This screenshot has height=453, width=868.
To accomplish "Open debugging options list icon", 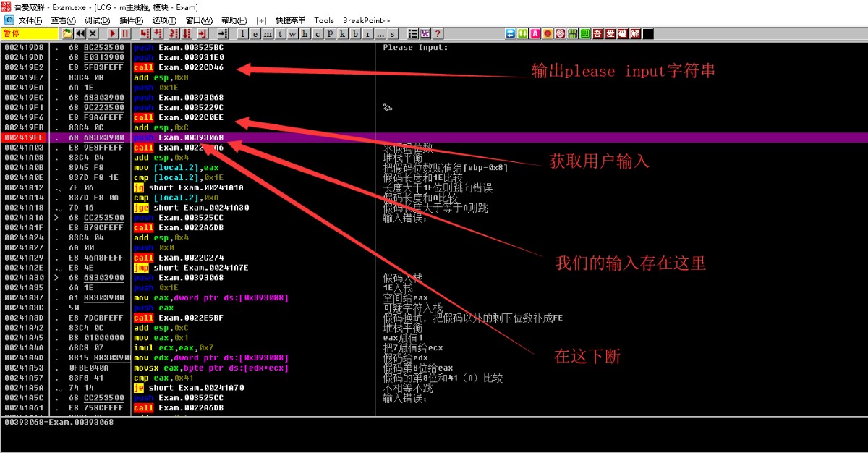I will 412,33.
